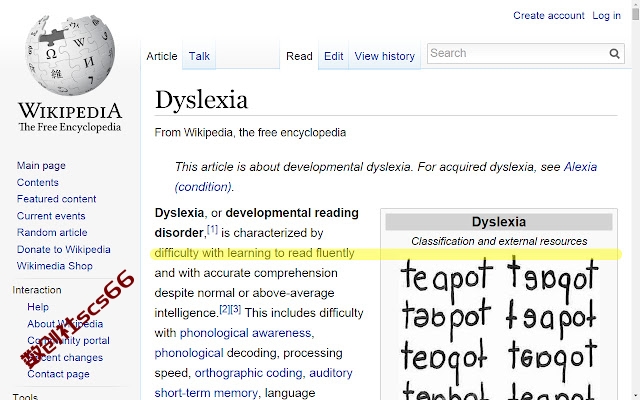Open Current events link
The width and height of the screenshot is (640, 400).
coord(51,216)
